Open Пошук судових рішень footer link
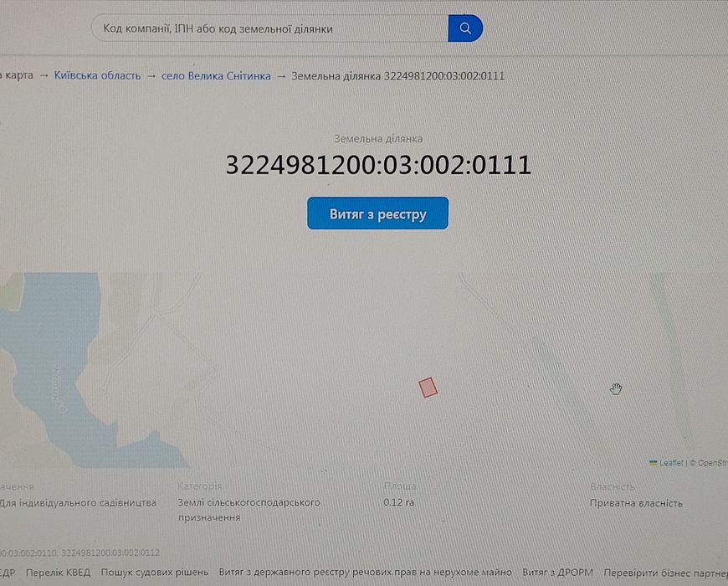728x586 pixels. (155, 572)
